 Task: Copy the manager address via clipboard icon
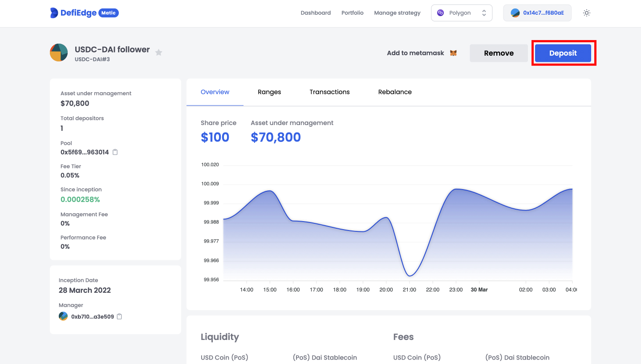pos(119,317)
